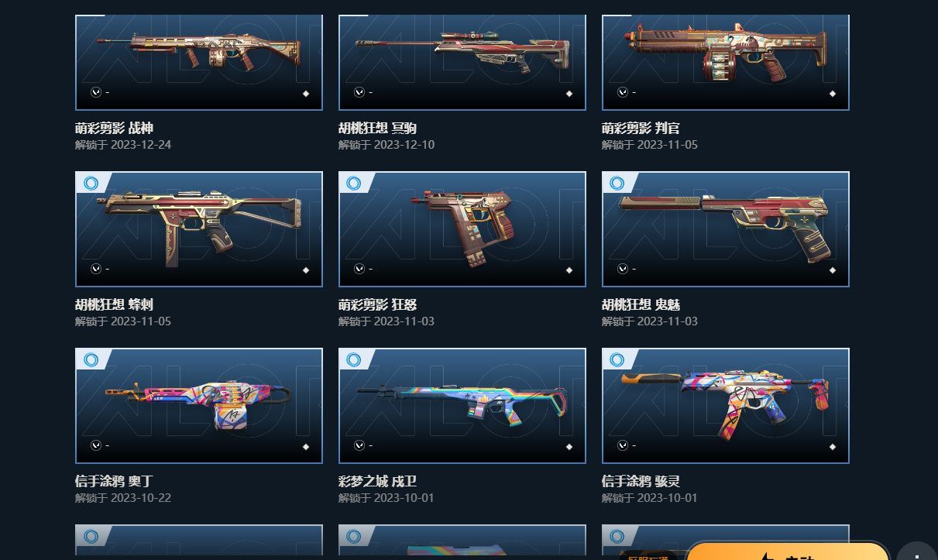Click the 胡桃狂想 蜂刺 skin title
Viewport: 938px width, 560px height.
point(114,305)
